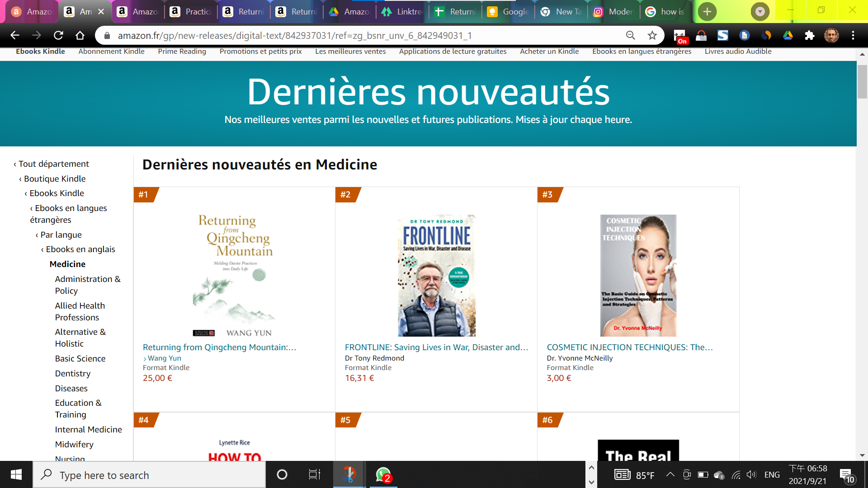Open Task View in the taskbar

pos(314,474)
